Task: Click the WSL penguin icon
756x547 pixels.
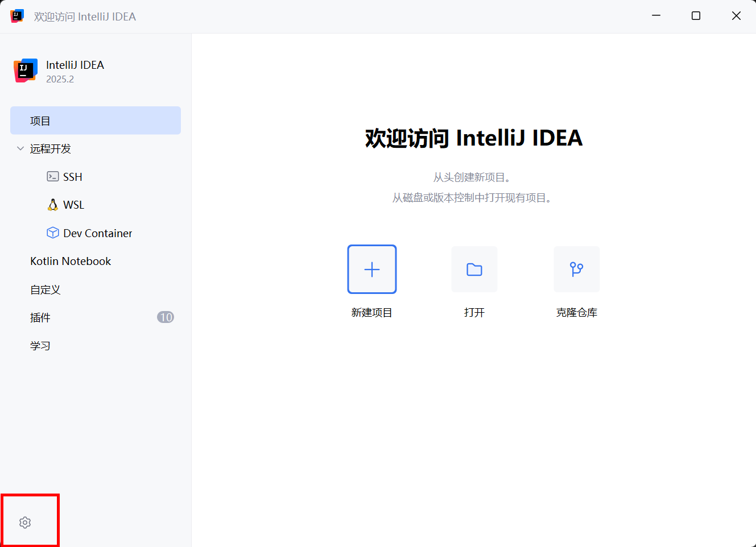Action: [53, 205]
